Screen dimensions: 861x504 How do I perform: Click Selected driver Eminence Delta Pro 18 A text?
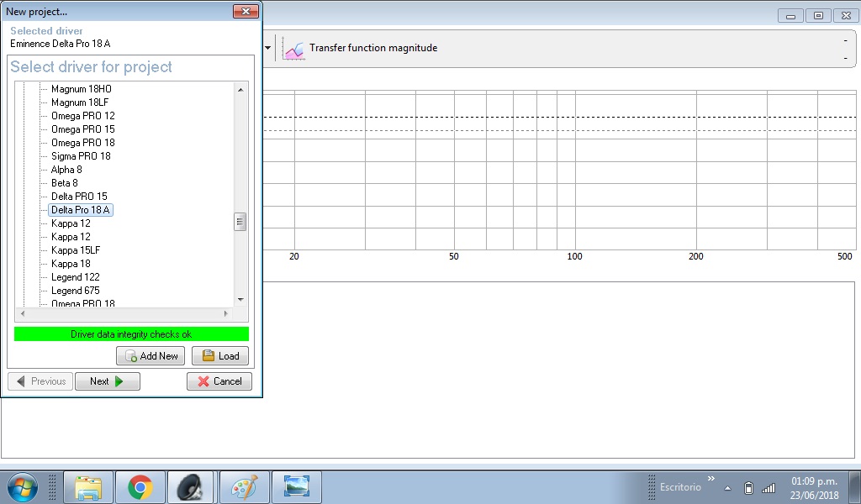pos(61,44)
